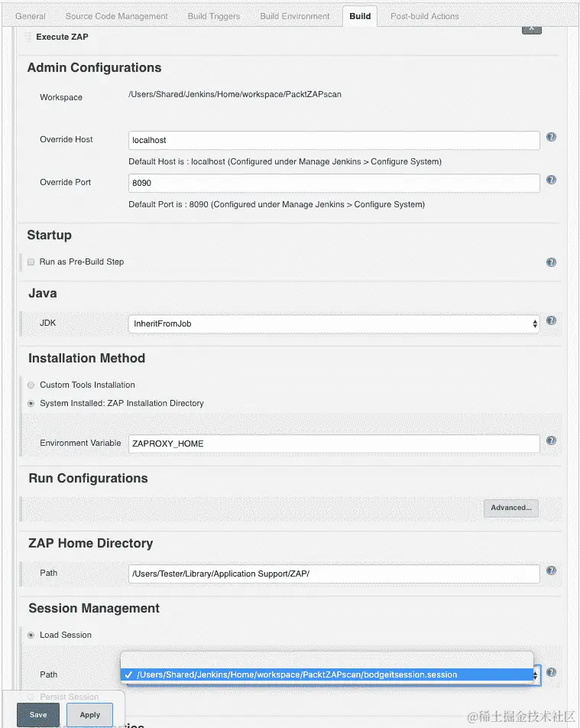Click the 'Default Port is : 8090' note
580x728 pixels.
277,204
